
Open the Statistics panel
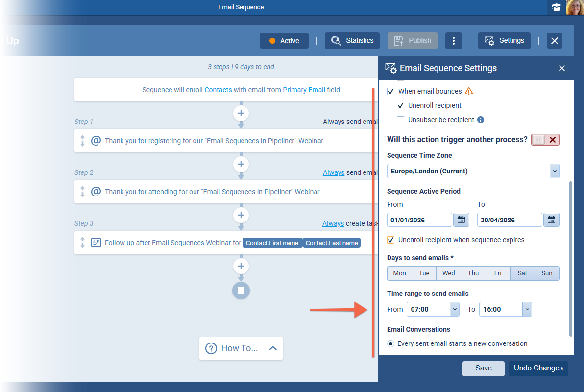click(352, 40)
